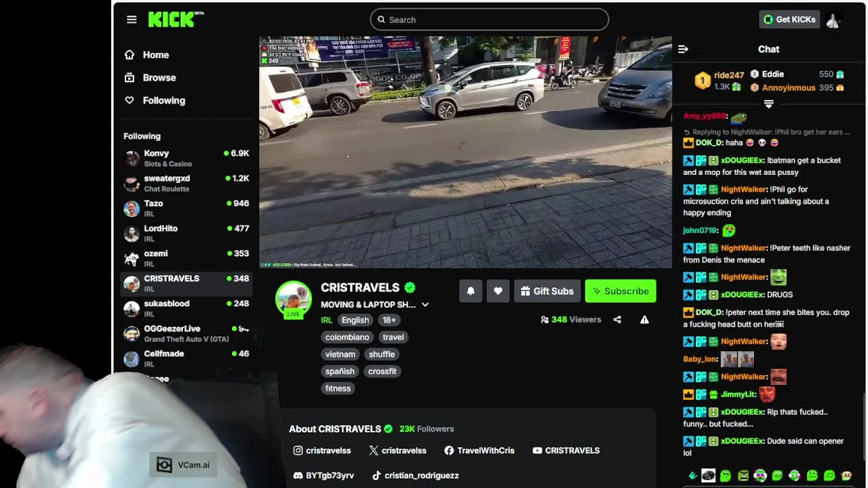The width and height of the screenshot is (868, 488).
Task: Open ozemi channel in sidebar
Action: point(187,259)
